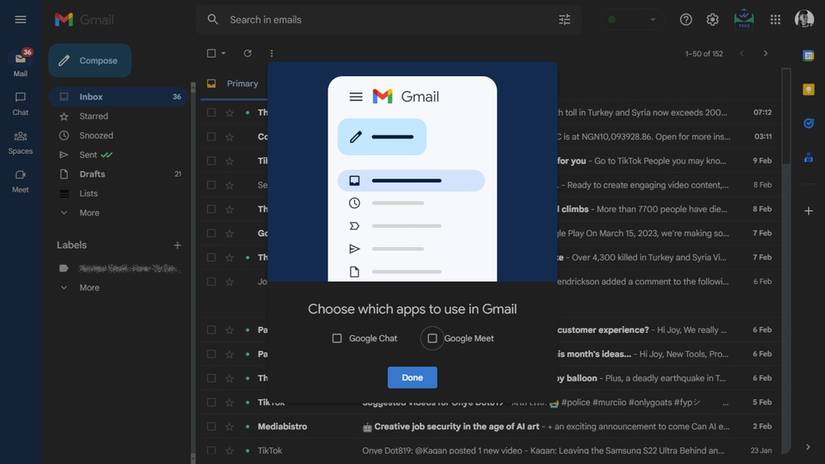825x464 pixels.
Task: Click the extension icon beside Settings
Action: [x=744, y=19]
